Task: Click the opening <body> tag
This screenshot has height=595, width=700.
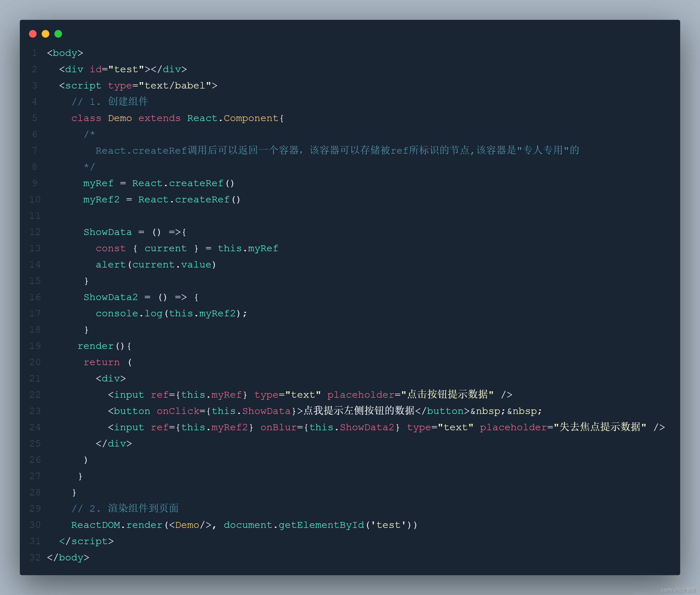Action: (65, 53)
